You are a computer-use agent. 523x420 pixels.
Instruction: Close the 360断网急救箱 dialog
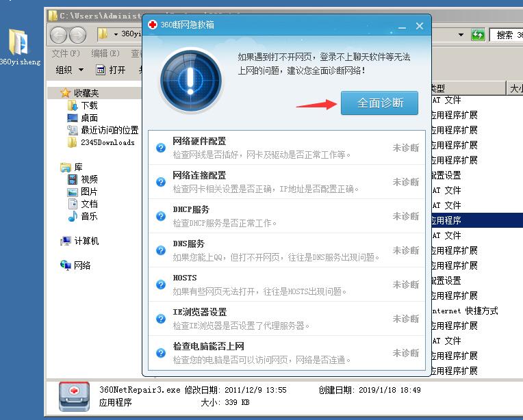click(x=420, y=26)
